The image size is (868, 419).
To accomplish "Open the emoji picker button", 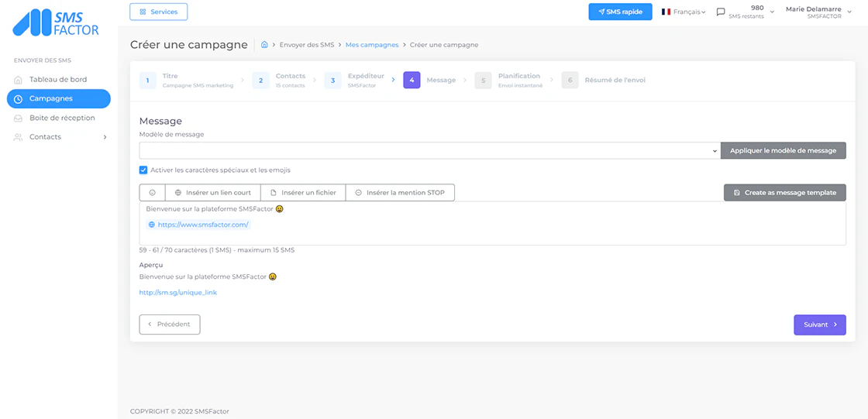I will point(152,193).
